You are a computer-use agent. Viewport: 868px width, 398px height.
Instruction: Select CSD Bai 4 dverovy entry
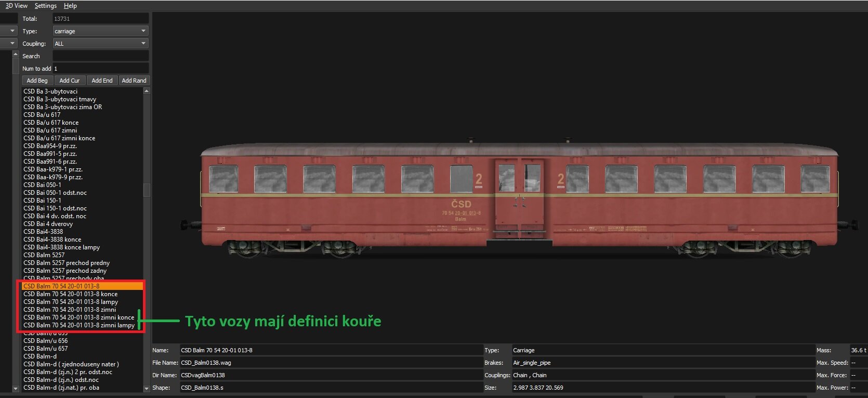(x=48, y=224)
